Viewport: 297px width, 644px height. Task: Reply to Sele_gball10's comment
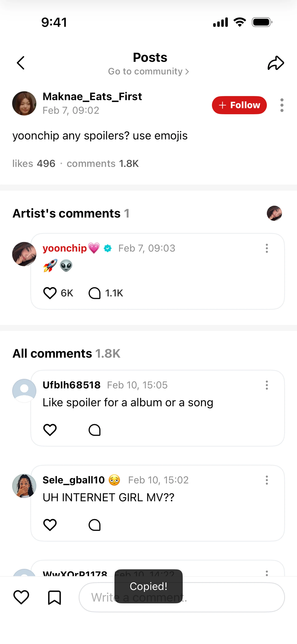[x=95, y=525]
